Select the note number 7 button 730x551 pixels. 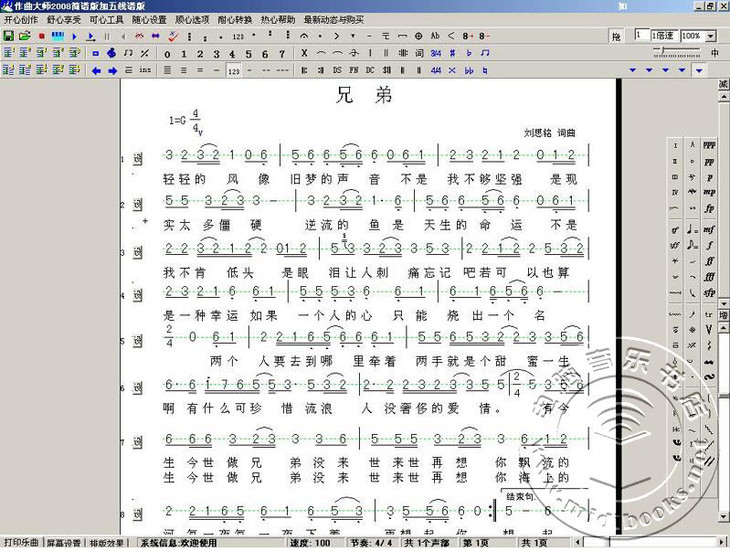[x=282, y=54]
